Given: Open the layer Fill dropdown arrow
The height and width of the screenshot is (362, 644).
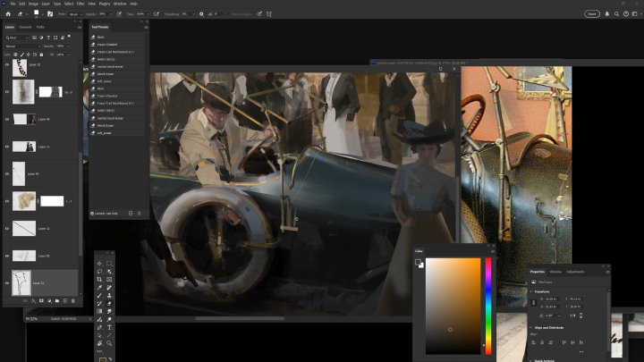Looking at the screenshot, I should [68, 55].
